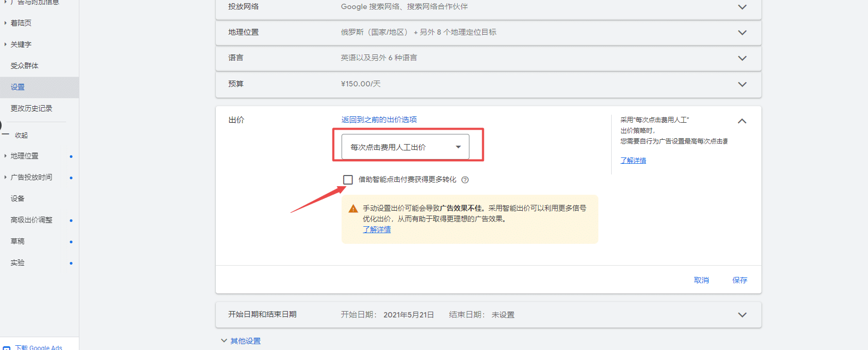Click the ¥150.00/天 budget value
This screenshot has width=868, height=350.
pos(361,84)
